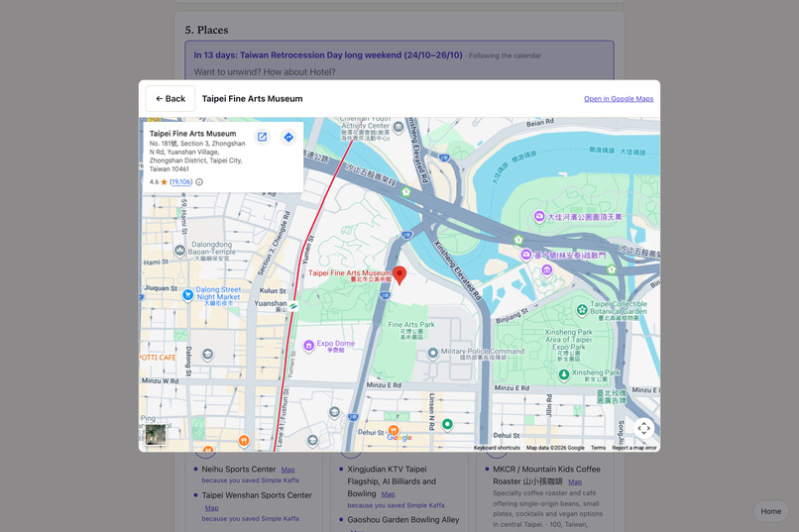Click the Neihu Sports Center list item

coord(239,470)
